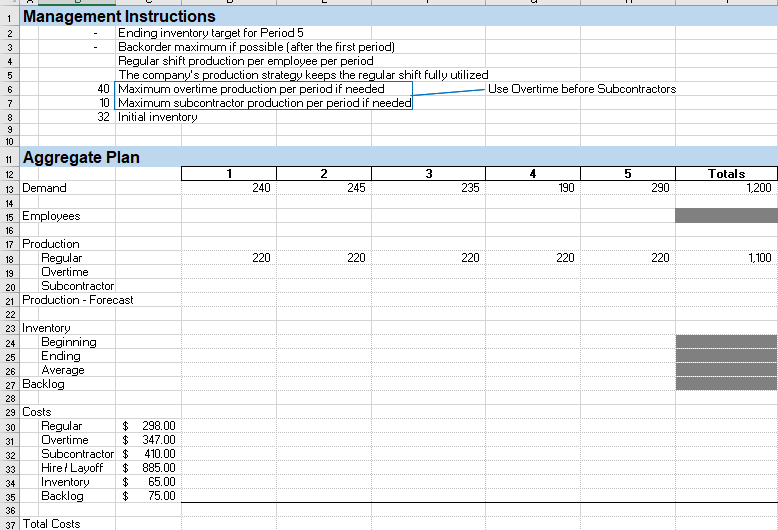This screenshot has width=778, height=530.
Task: Select the Backlog row label above Costs
Action: (43, 384)
